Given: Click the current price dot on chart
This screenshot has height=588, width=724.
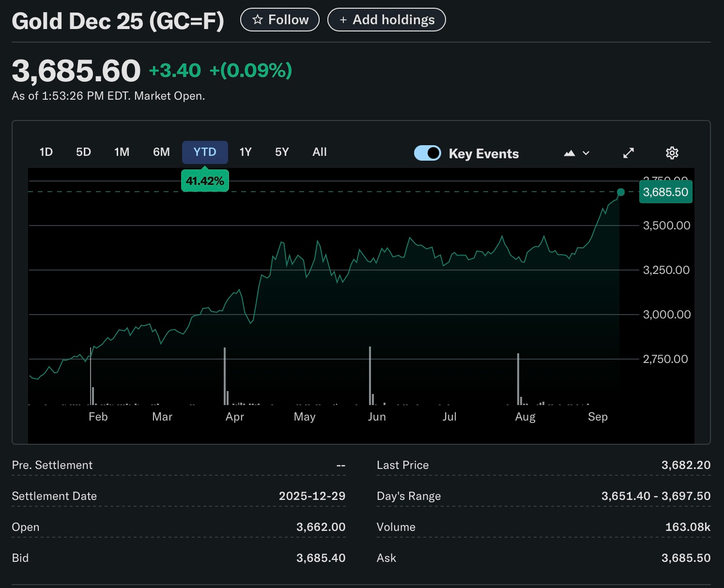Looking at the screenshot, I should [621, 192].
